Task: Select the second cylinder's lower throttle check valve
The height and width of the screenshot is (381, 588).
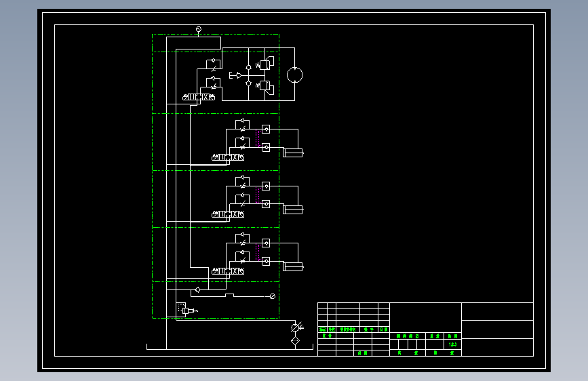Action: [242, 200]
